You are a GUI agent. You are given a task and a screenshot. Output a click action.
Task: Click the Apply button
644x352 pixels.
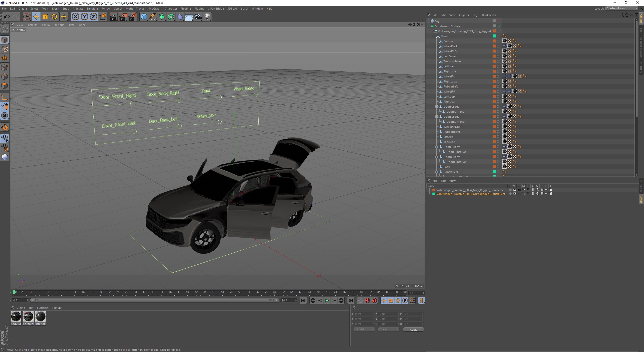point(413,329)
